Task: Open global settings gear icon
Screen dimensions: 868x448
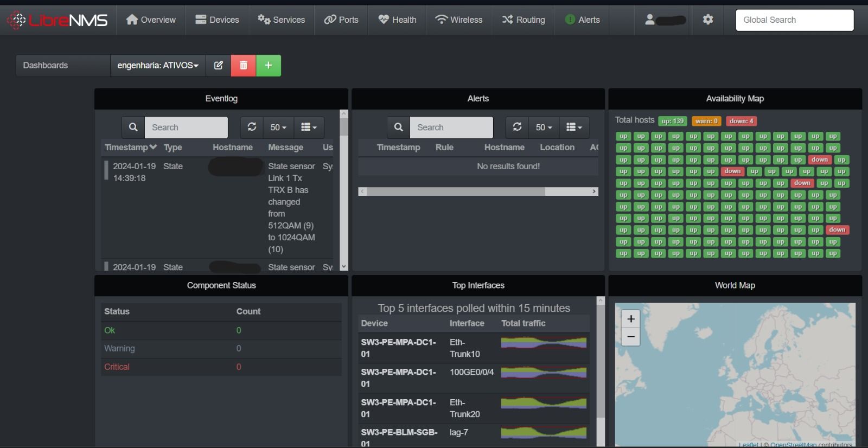Action: pyautogui.click(x=708, y=20)
